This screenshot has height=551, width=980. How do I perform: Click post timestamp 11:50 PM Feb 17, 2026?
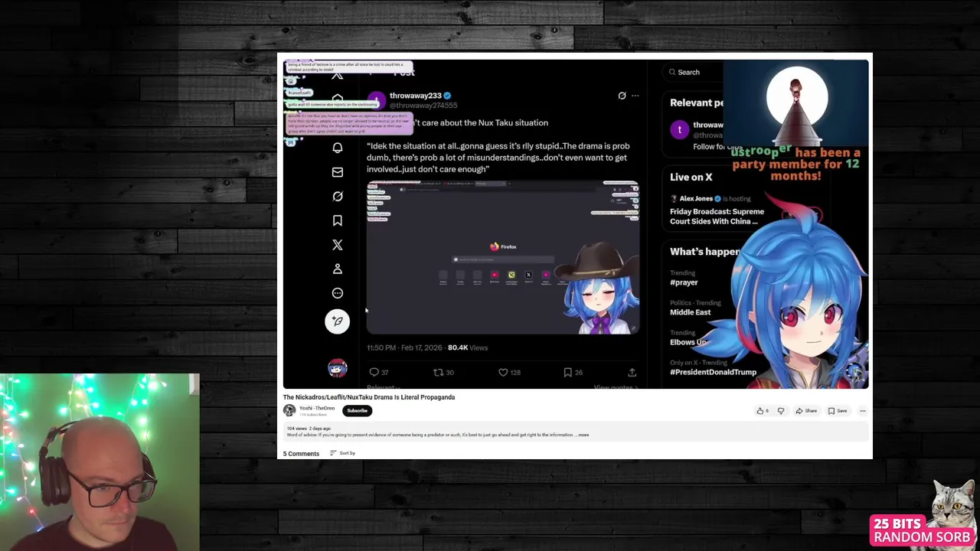(x=404, y=347)
